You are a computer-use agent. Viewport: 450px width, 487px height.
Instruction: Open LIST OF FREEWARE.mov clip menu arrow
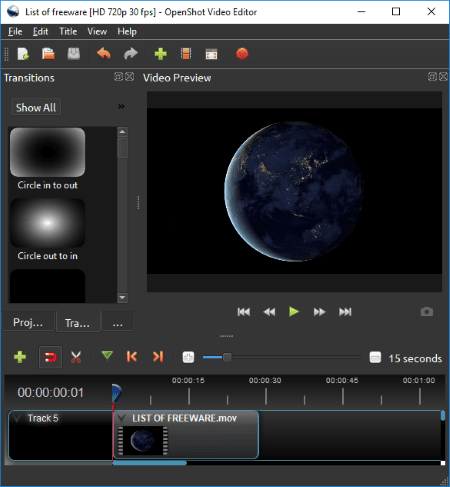[121, 418]
